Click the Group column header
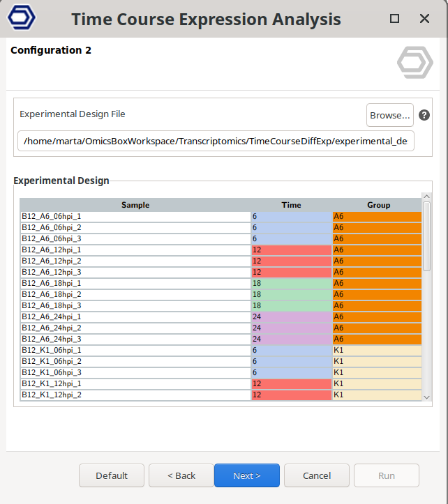 378,205
